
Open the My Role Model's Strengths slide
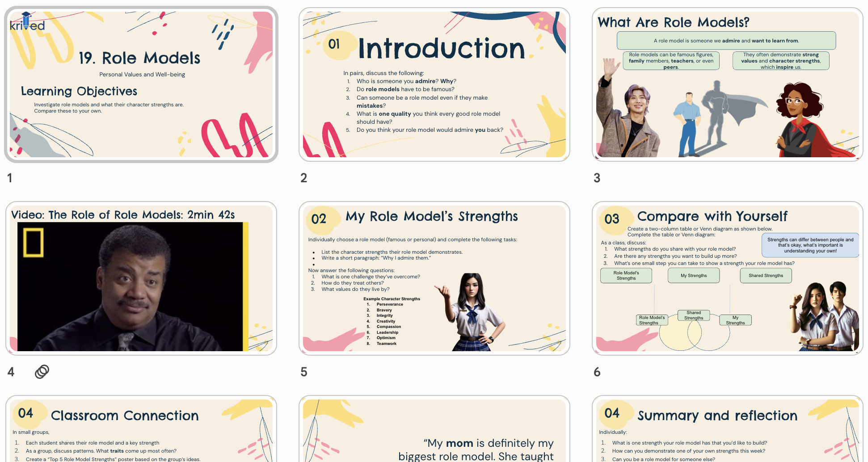coord(434,278)
